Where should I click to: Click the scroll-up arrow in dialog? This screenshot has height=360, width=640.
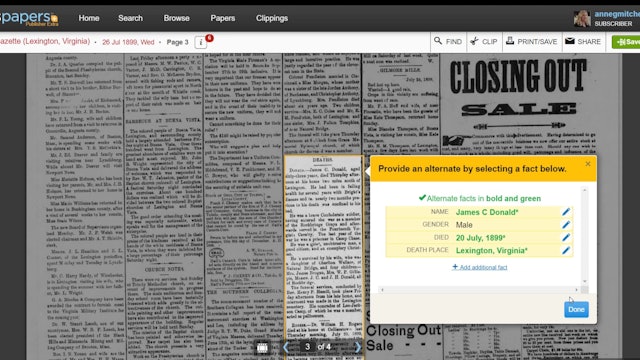[x=584, y=190]
